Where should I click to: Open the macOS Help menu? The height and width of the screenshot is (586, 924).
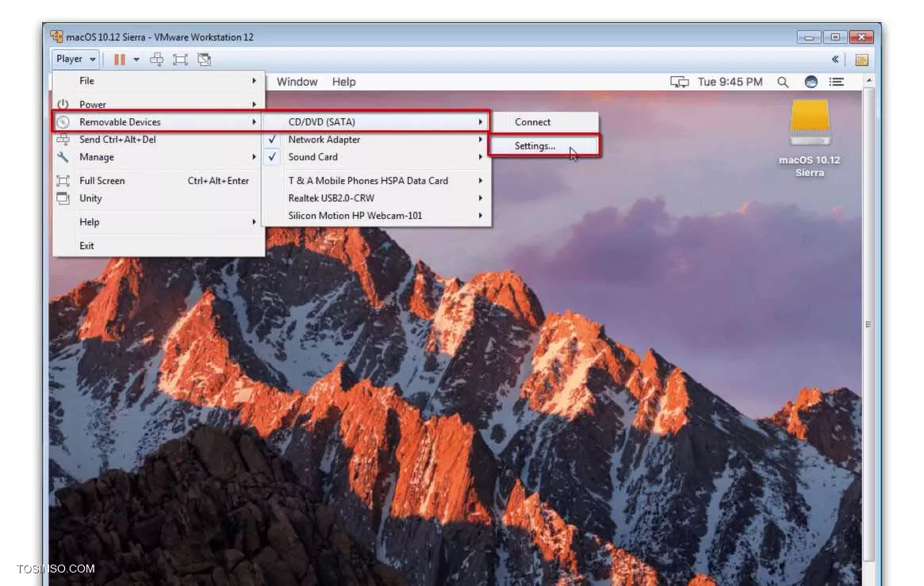click(343, 82)
